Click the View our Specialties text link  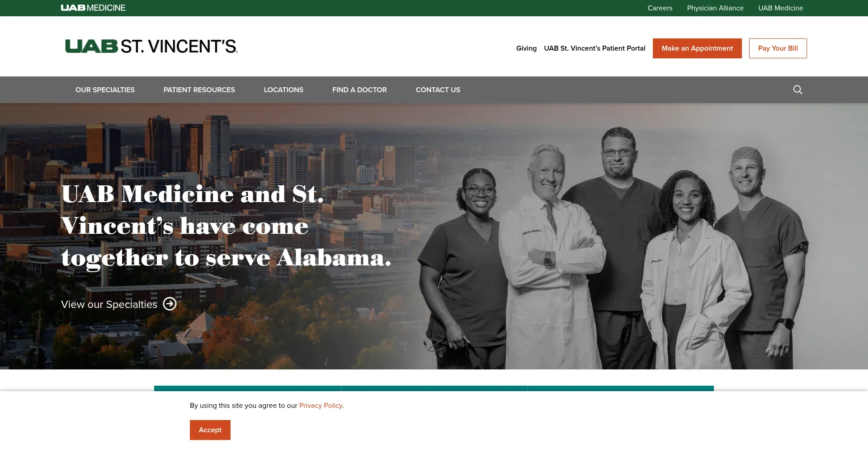pyautogui.click(x=109, y=304)
